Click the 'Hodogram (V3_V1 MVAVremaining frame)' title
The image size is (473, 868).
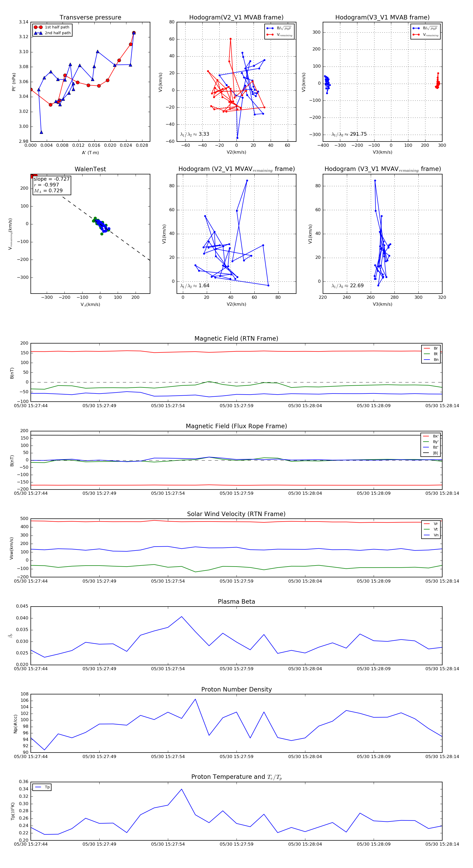click(382, 169)
